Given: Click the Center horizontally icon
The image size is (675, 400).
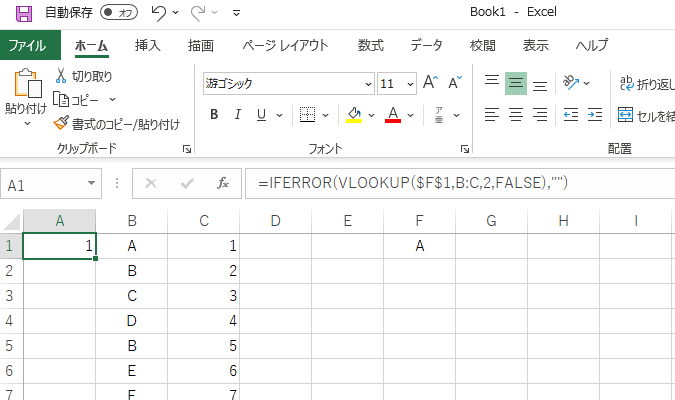Looking at the screenshot, I should click(516, 115).
